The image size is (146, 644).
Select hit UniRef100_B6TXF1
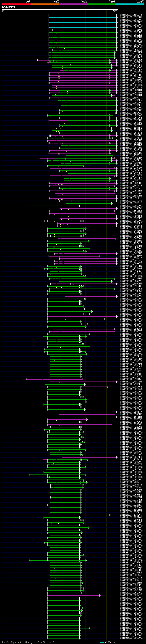pos(131,457)
